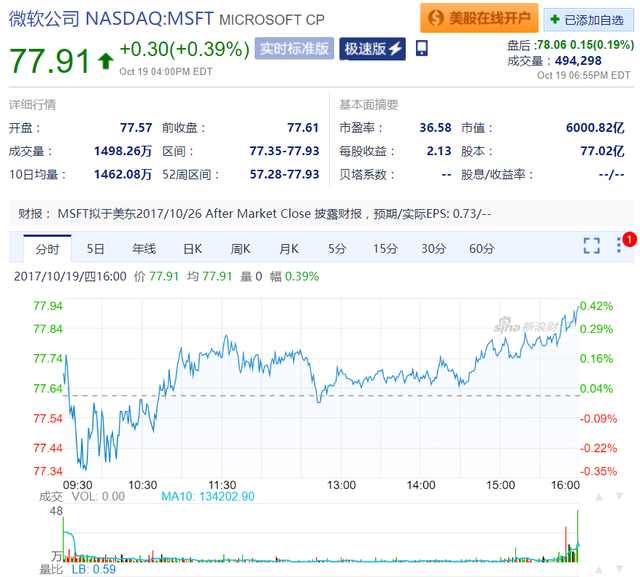Click the 77.94 price axis label
This screenshot has width=640, height=577.
[x=48, y=306]
